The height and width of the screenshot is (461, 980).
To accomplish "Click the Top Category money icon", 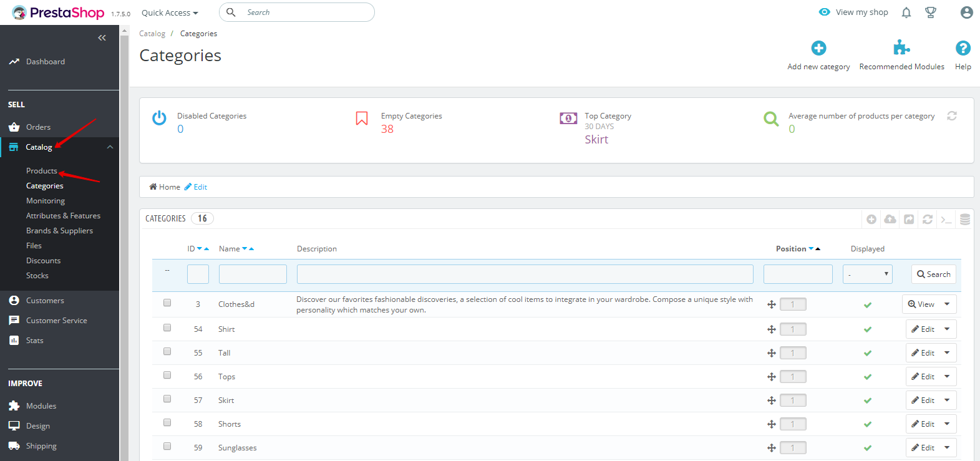I will tap(568, 119).
